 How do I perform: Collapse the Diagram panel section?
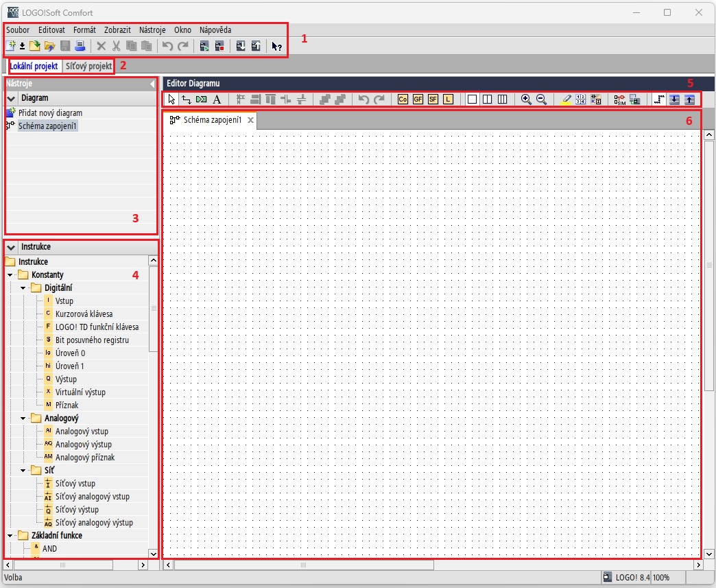coord(11,99)
